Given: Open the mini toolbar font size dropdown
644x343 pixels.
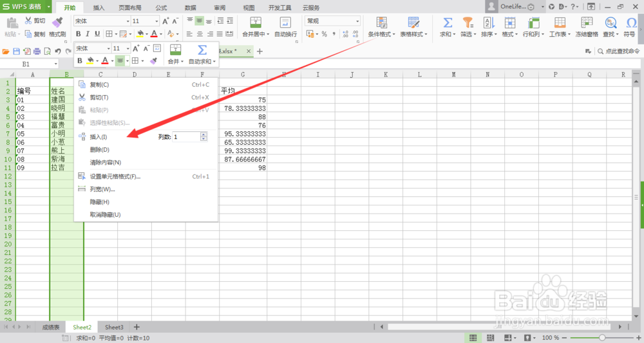Looking at the screenshot, I should (x=128, y=48).
